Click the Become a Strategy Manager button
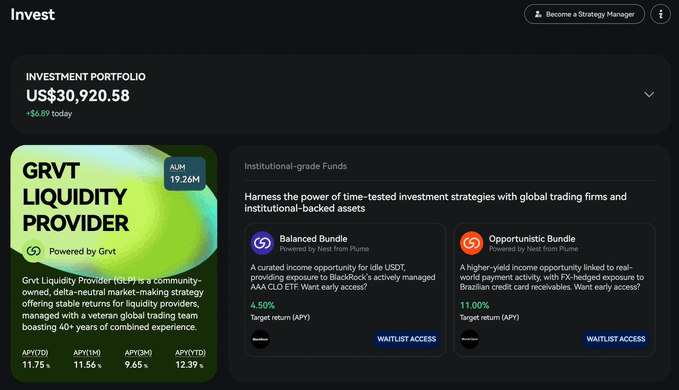Screen dimensions: 679x390 (x=584, y=14)
